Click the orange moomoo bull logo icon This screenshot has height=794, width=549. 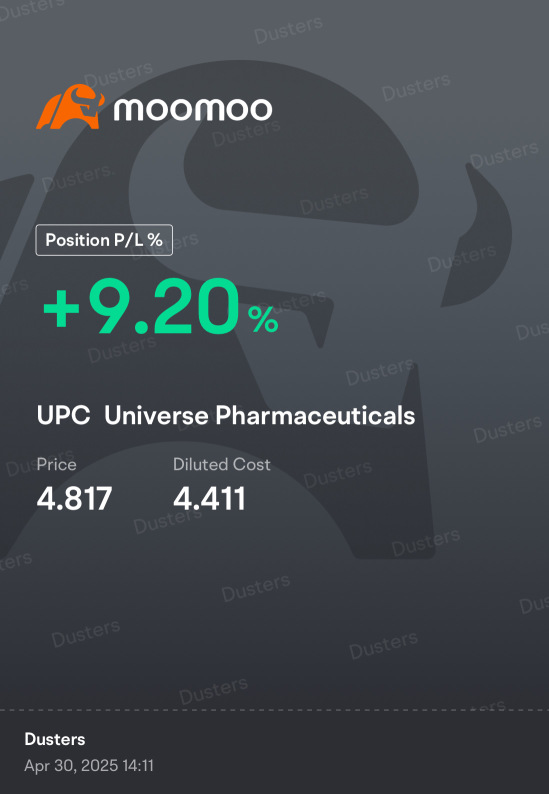70,107
